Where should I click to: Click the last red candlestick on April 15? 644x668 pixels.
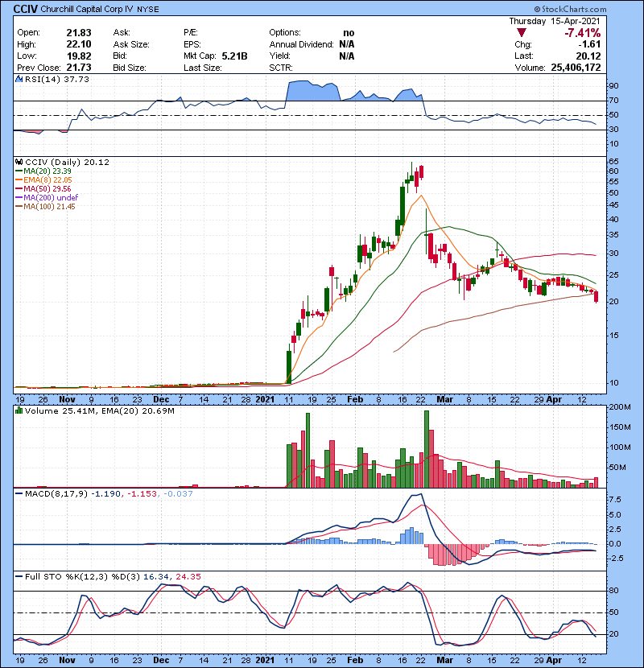point(596,296)
